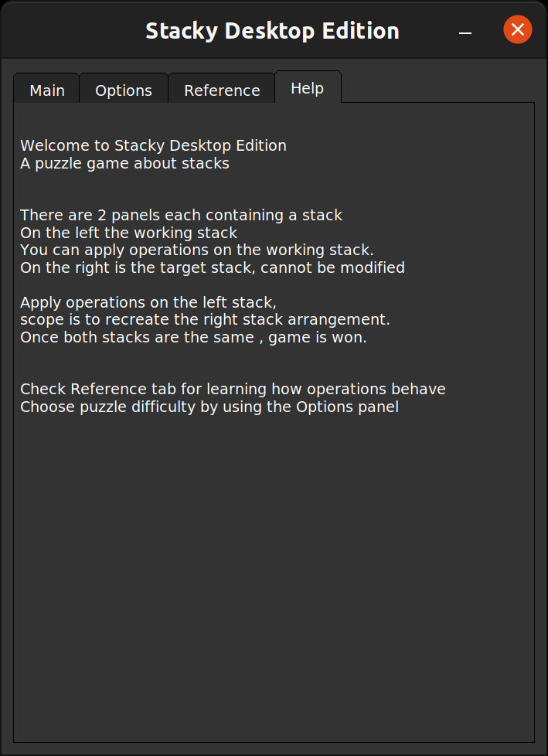The height and width of the screenshot is (756, 548).
Task: Click the Options panel difficulty hint line
Action: coord(210,407)
